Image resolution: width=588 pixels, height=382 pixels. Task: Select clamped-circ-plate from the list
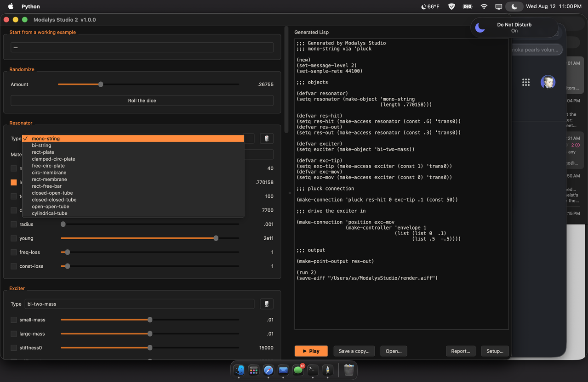coord(133,159)
